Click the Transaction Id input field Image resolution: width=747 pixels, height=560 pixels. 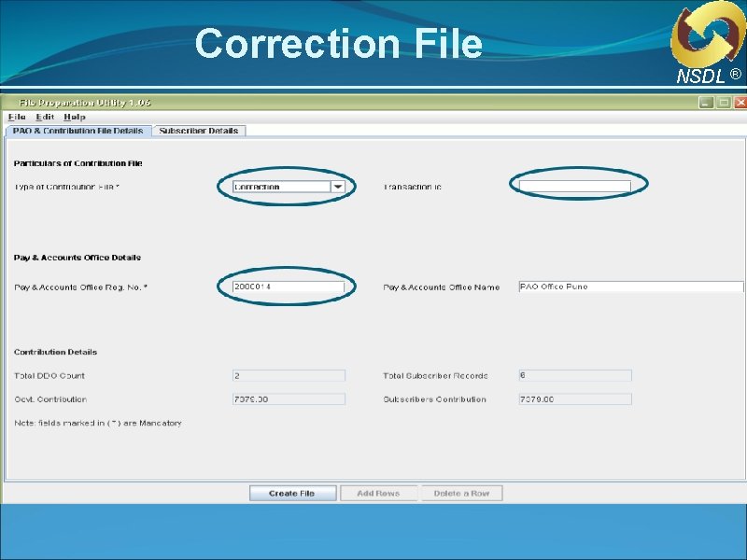[x=574, y=186]
